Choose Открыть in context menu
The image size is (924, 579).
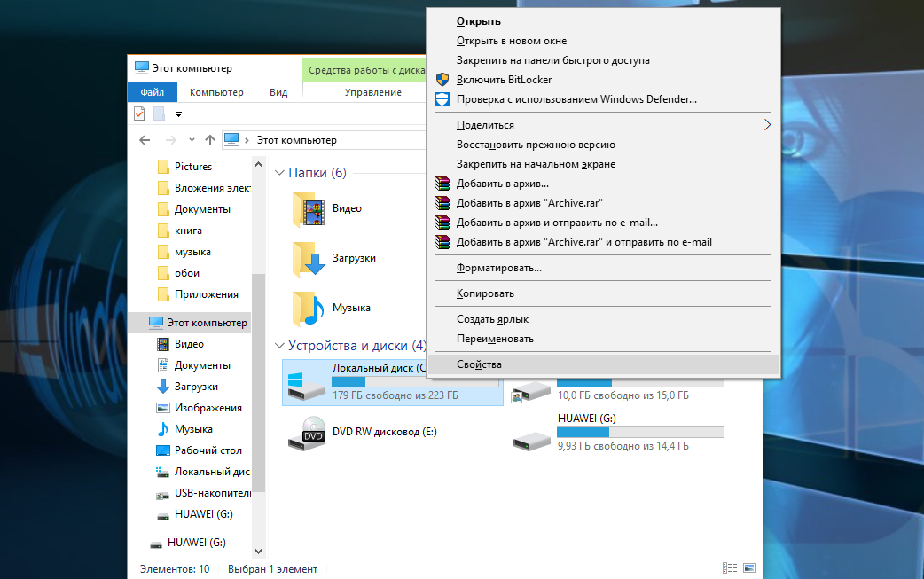tap(603, 21)
